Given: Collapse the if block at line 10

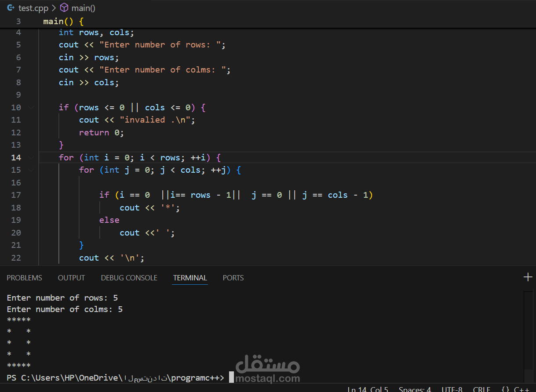Looking at the screenshot, I should (x=31, y=107).
